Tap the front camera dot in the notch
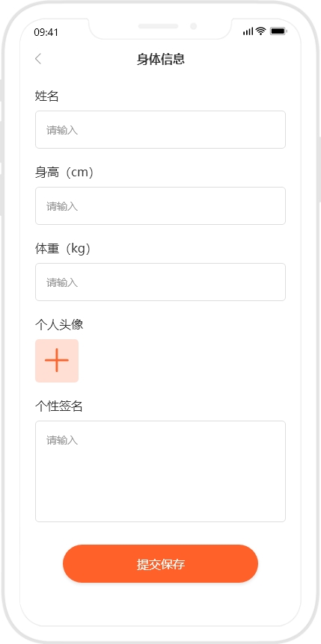The width and height of the screenshot is (321, 644). click(x=193, y=26)
